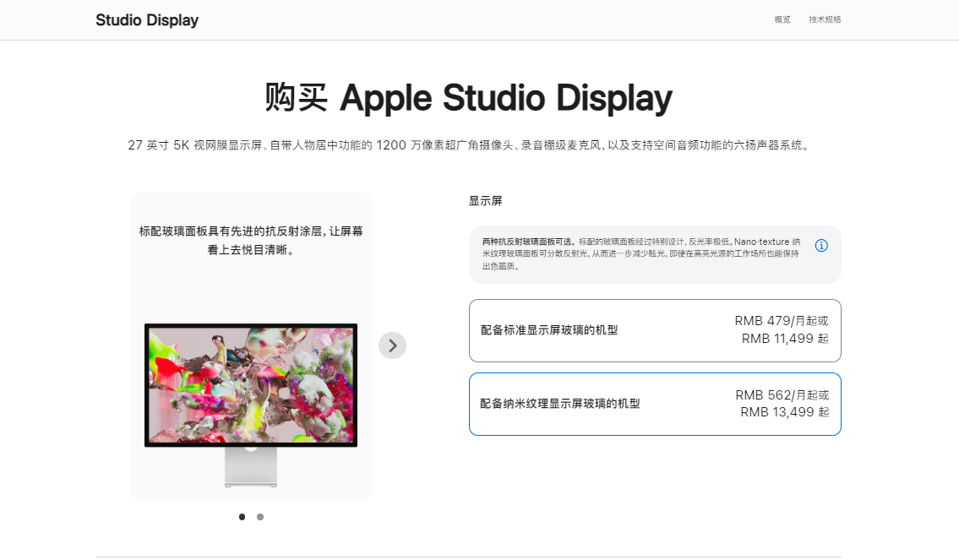Click the Studio Display header title
The height and width of the screenshot is (560, 959).
(147, 20)
